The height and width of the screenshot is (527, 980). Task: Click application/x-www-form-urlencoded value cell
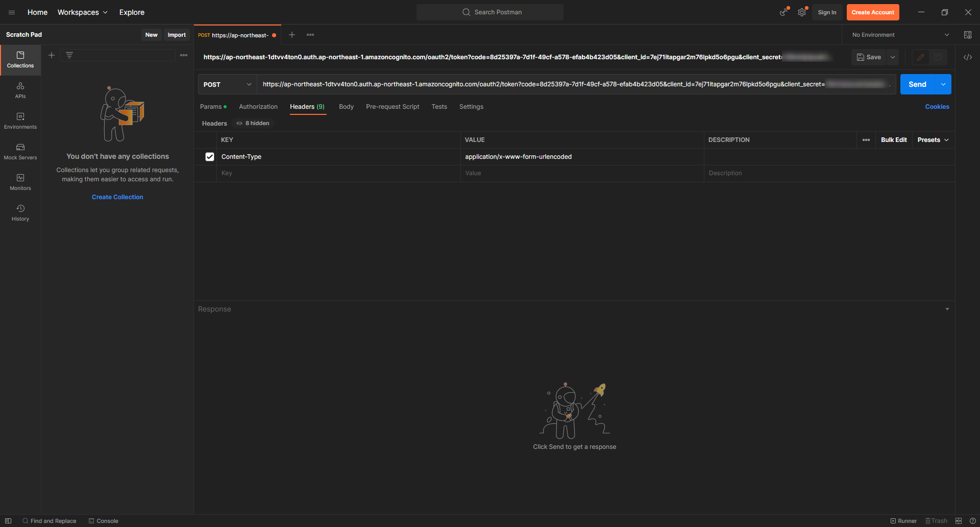pos(582,157)
